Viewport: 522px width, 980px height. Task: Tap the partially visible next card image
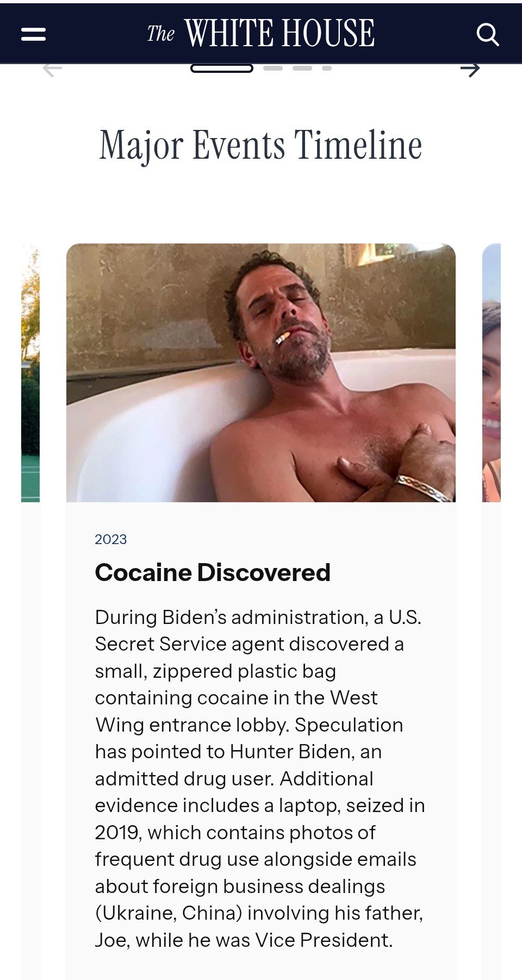[492, 372]
